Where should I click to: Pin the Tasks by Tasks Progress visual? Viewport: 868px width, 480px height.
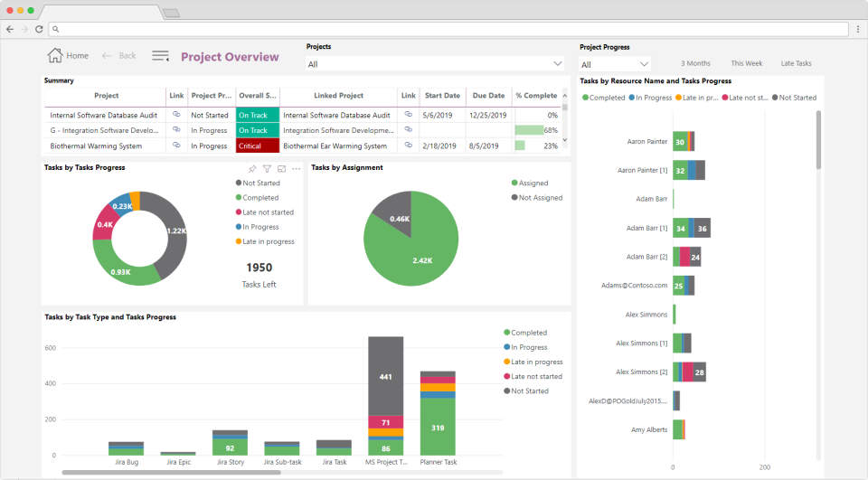(x=252, y=169)
